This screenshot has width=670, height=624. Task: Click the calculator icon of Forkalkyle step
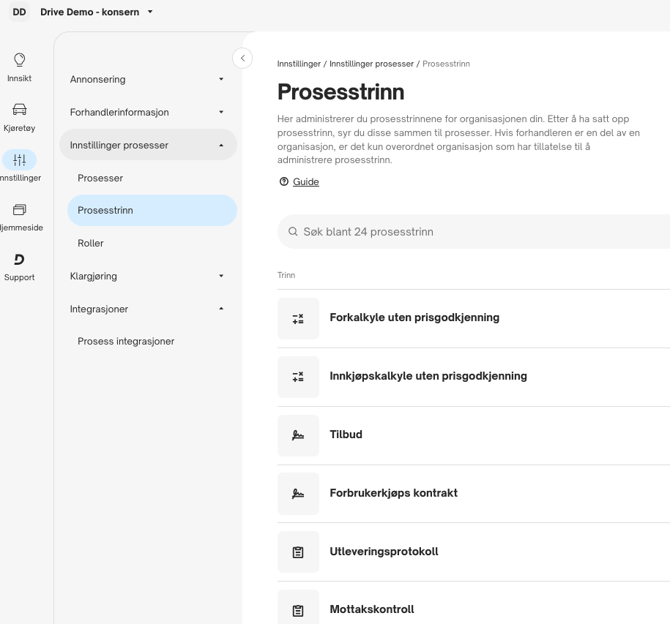click(298, 318)
